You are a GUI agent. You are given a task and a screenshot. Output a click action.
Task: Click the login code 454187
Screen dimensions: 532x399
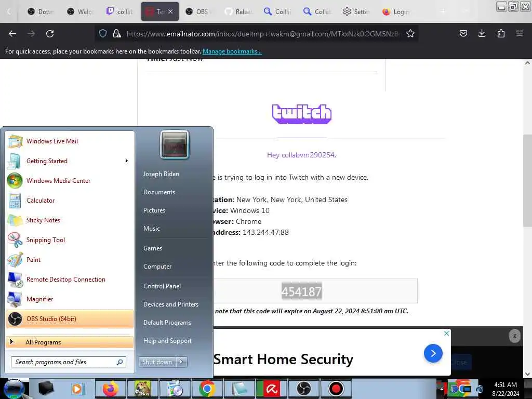(x=302, y=291)
